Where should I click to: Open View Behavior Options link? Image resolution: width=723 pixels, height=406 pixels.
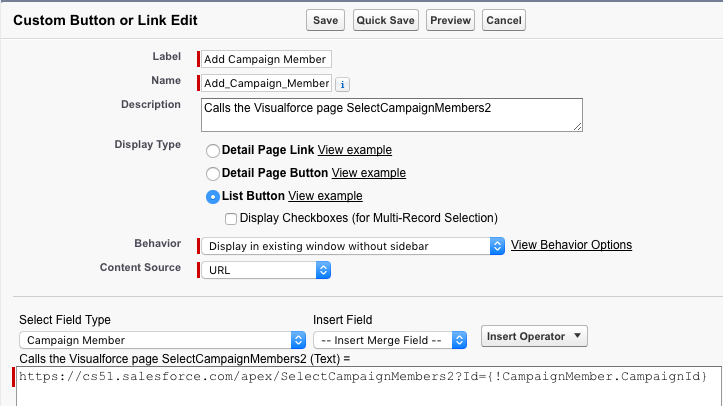[571, 245]
